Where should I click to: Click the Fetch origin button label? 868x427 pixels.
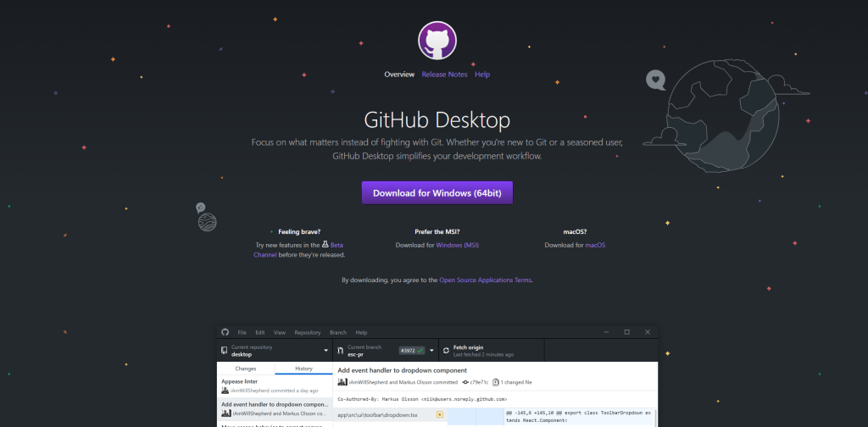tap(468, 347)
